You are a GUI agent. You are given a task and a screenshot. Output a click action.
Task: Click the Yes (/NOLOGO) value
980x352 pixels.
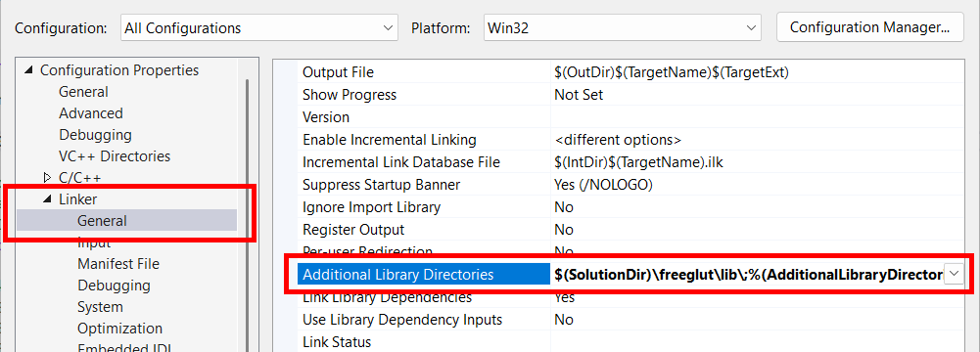[604, 185]
